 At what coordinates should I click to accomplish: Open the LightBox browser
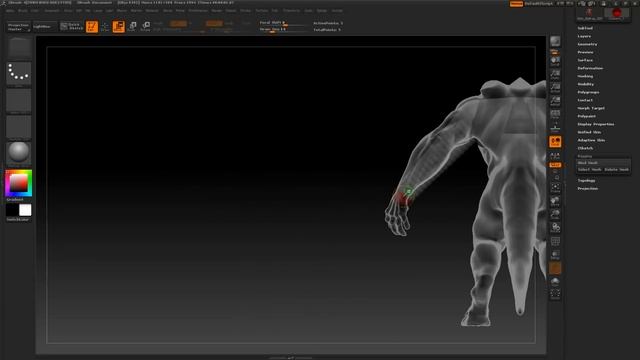44,27
